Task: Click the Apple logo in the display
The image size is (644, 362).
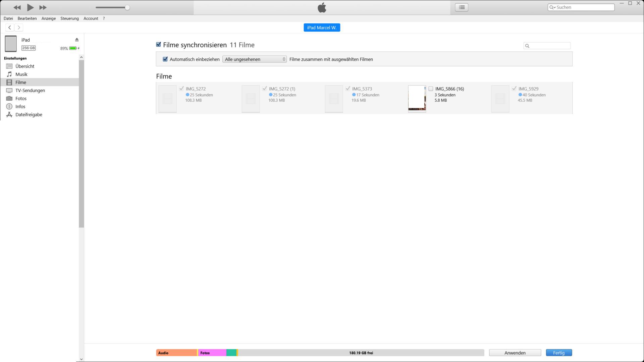Action: point(322,7)
